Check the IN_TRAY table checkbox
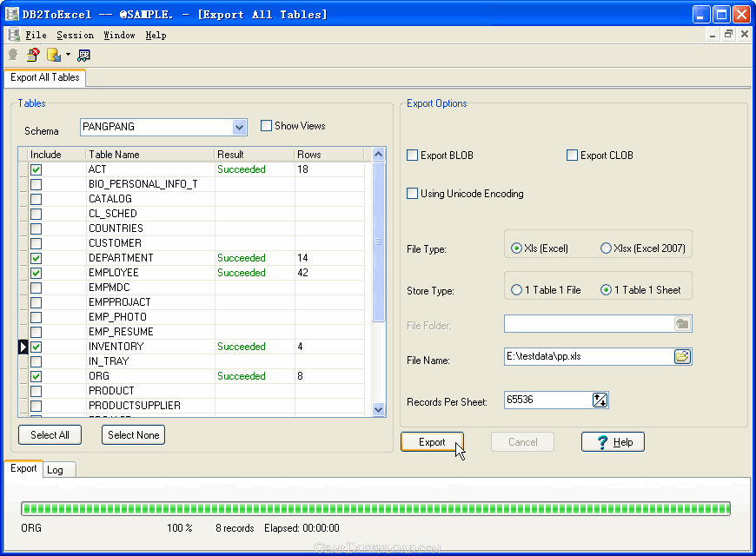Viewport: 756px width, 556px height. (x=36, y=361)
